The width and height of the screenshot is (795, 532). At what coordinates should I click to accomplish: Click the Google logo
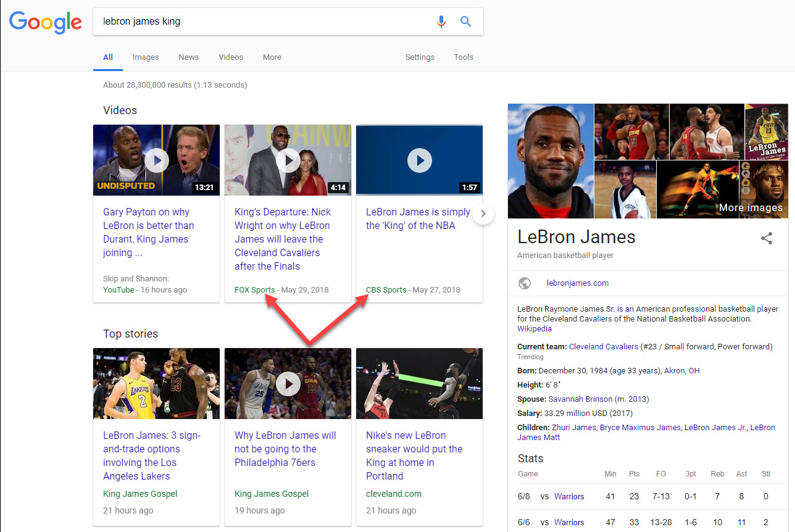(45, 23)
